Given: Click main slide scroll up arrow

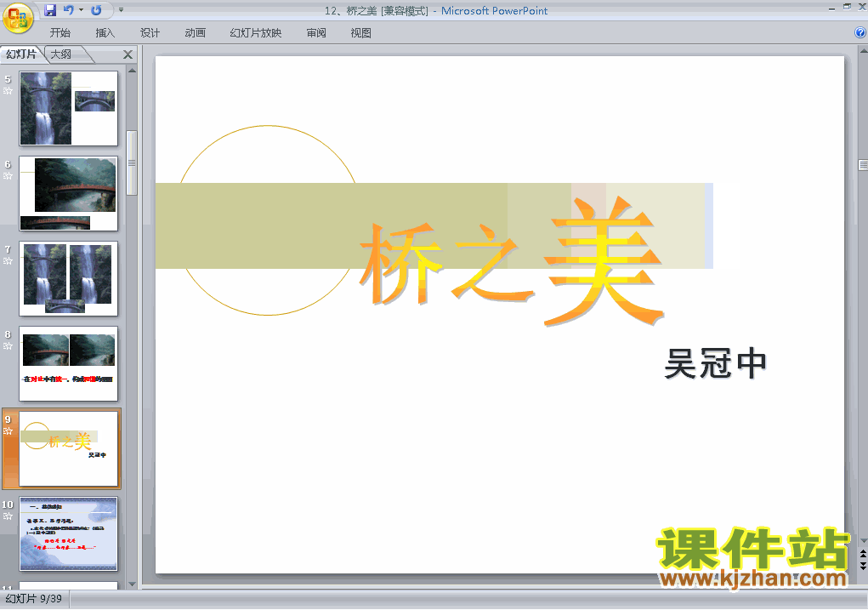Looking at the screenshot, I should click(863, 51).
